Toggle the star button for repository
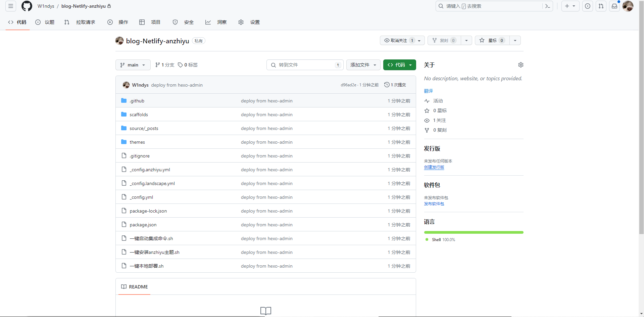Image resolution: width=644 pixels, height=317 pixels. 492,40
